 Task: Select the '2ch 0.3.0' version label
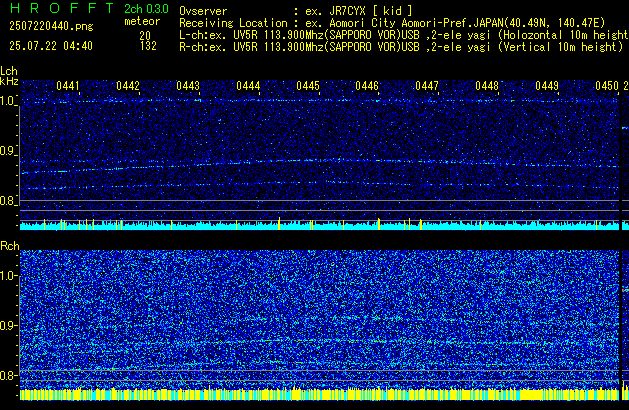(146, 9)
